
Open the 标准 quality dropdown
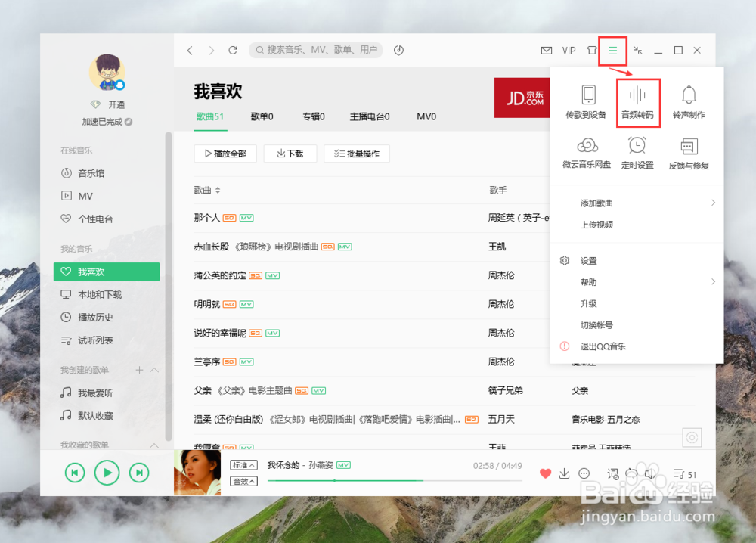pyautogui.click(x=244, y=465)
